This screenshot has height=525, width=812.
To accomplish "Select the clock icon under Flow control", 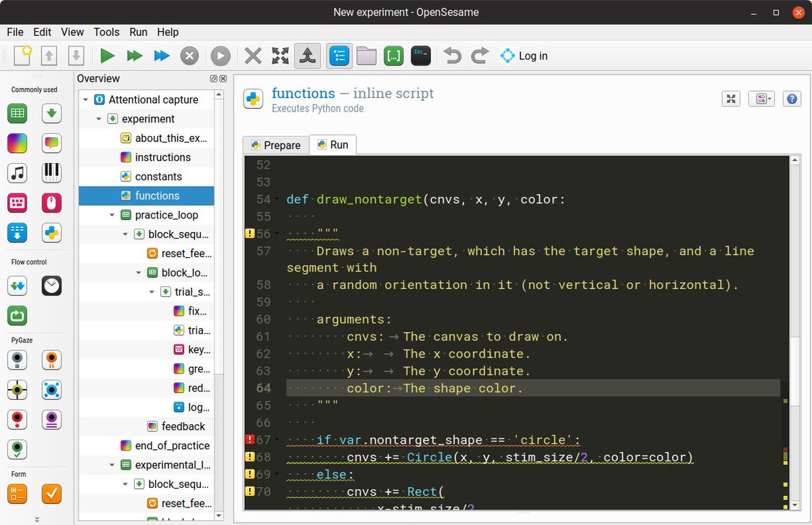I will (x=51, y=286).
